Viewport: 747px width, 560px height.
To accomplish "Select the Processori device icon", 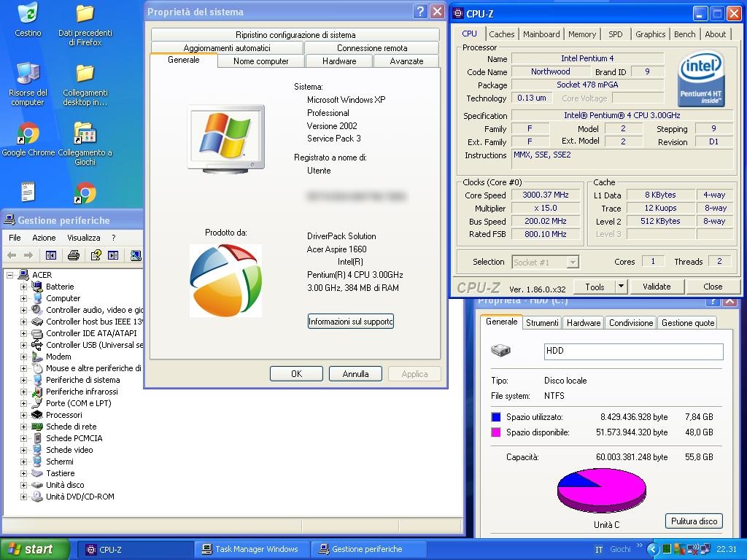I will coord(36,415).
